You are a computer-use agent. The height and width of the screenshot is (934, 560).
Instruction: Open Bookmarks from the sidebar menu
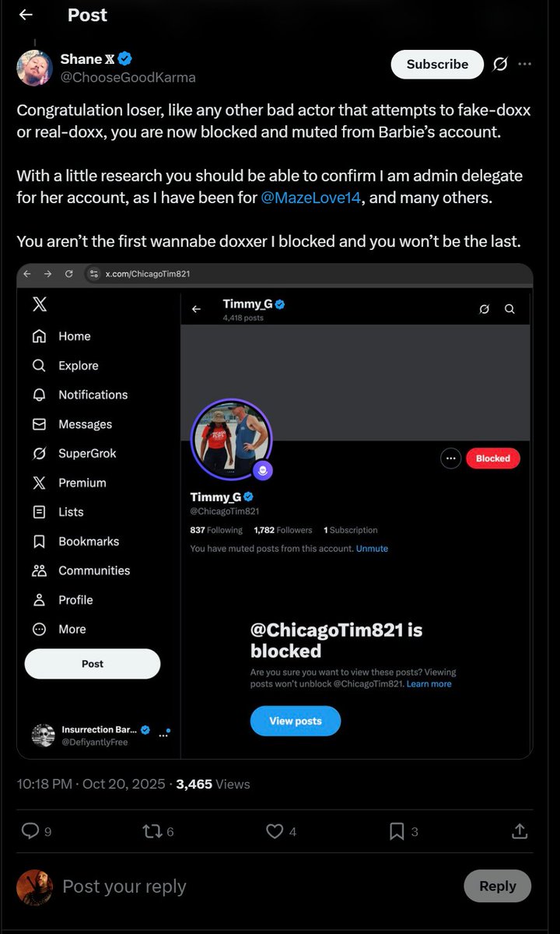click(88, 541)
